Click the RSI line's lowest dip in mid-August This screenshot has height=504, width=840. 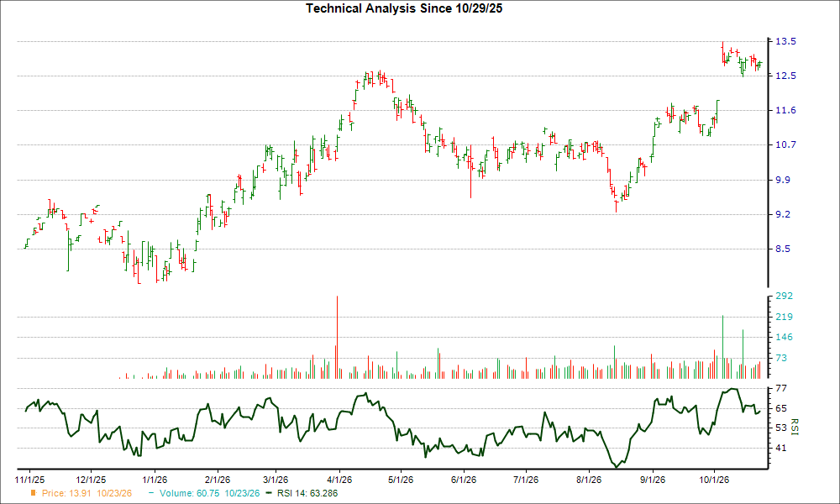(x=617, y=466)
